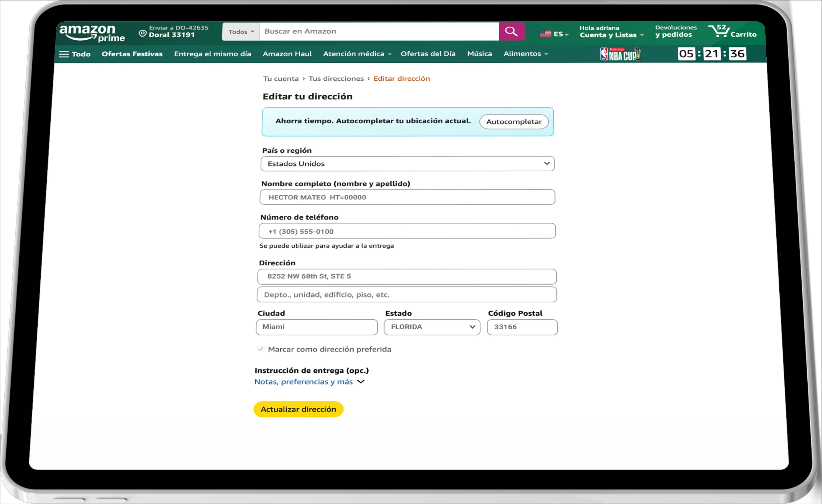
Task: Select Amazon Haul menu item
Action: pyautogui.click(x=287, y=54)
